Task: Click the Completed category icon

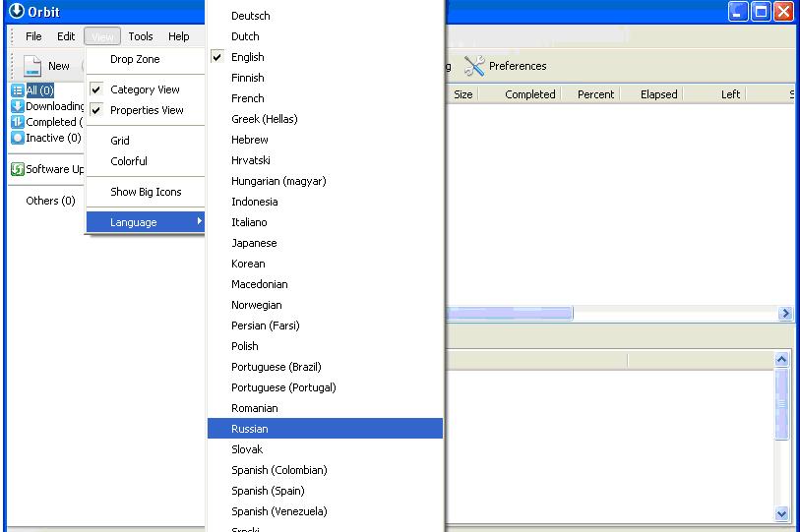Action: (18, 122)
